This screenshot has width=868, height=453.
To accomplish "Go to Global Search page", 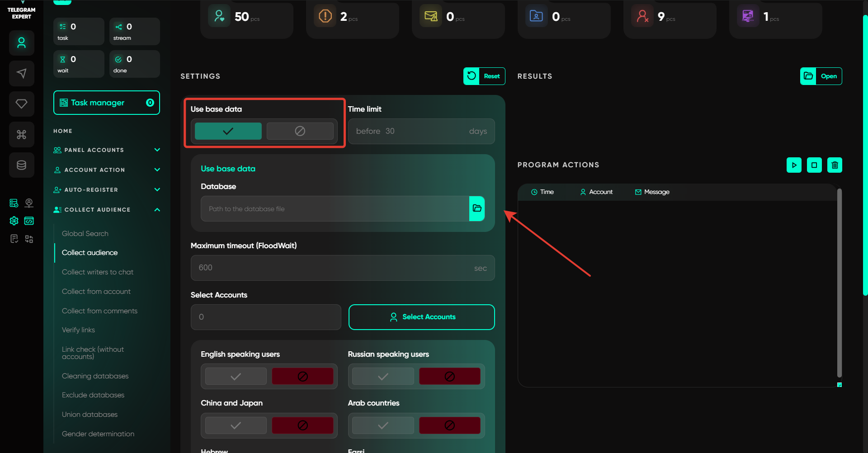I will [85, 234].
